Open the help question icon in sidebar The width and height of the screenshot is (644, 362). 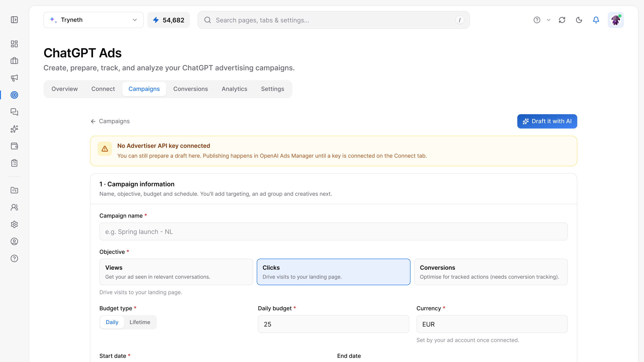pyautogui.click(x=14, y=259)
